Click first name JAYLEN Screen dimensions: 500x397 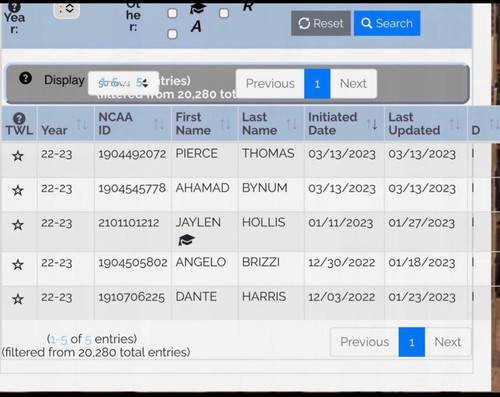click(x=198, y=222)
